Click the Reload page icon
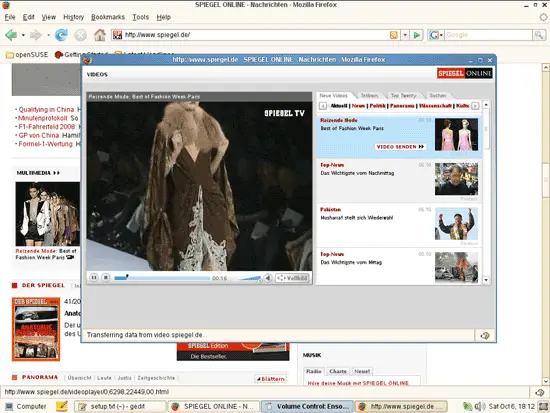This screenshot has width=550, height=413. [61, 35]
